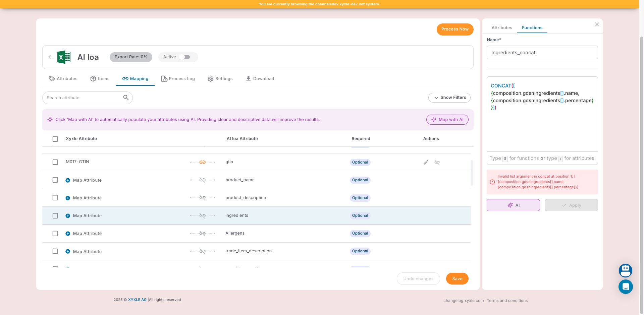Screen dimensions: 644x315
Task: Click the plus icon on ingredients row
Action: coord(68,216)
